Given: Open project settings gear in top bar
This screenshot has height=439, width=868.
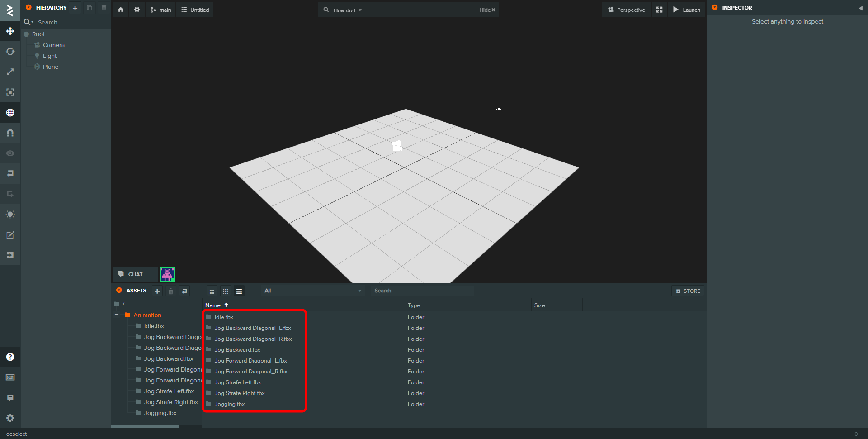Looking at the screenshot, I should coord(137,10).
